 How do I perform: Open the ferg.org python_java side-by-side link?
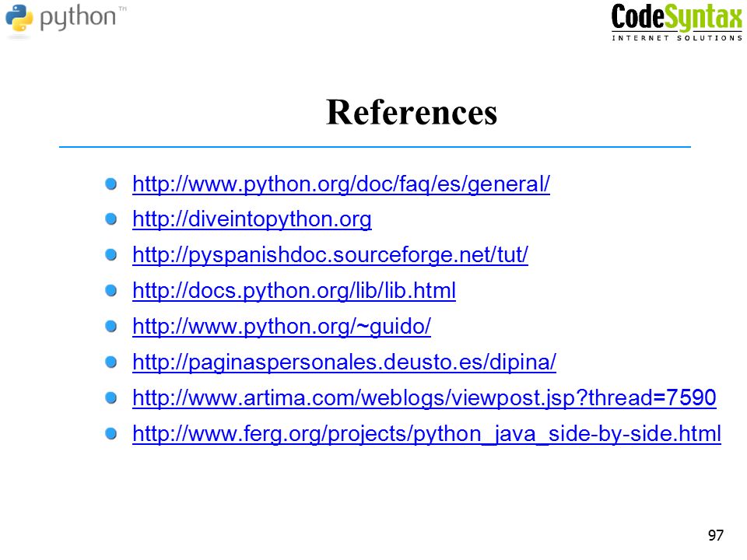pyautogui.click(x=426, y=434)
